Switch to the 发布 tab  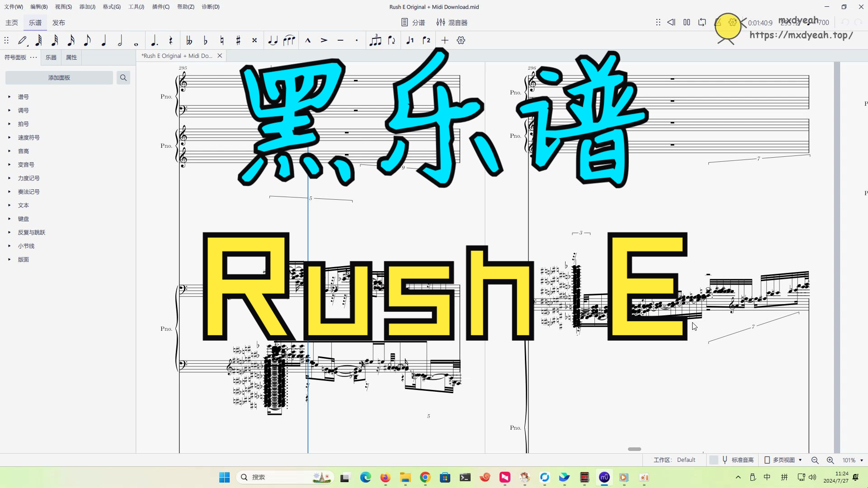tap(58, 23)
